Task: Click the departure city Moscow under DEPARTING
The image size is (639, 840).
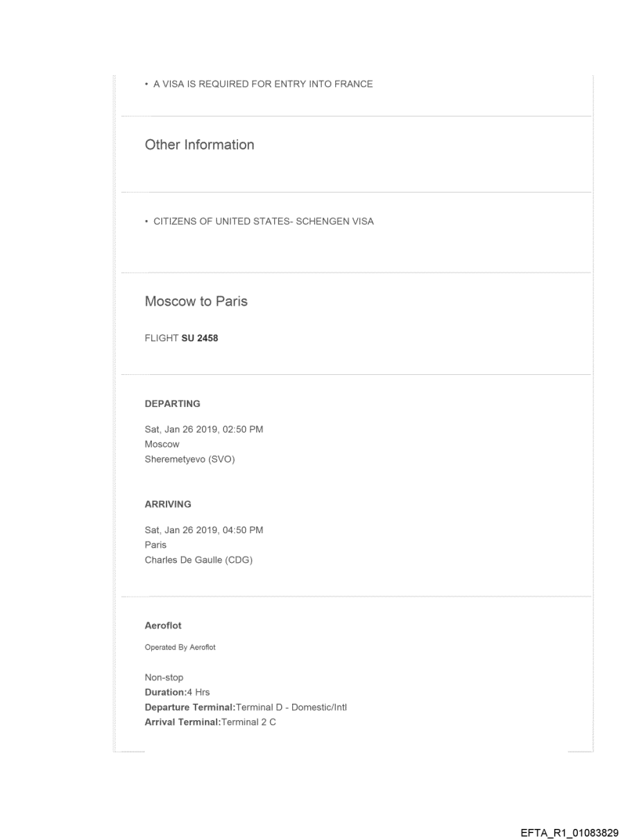Action: [162, 444]
